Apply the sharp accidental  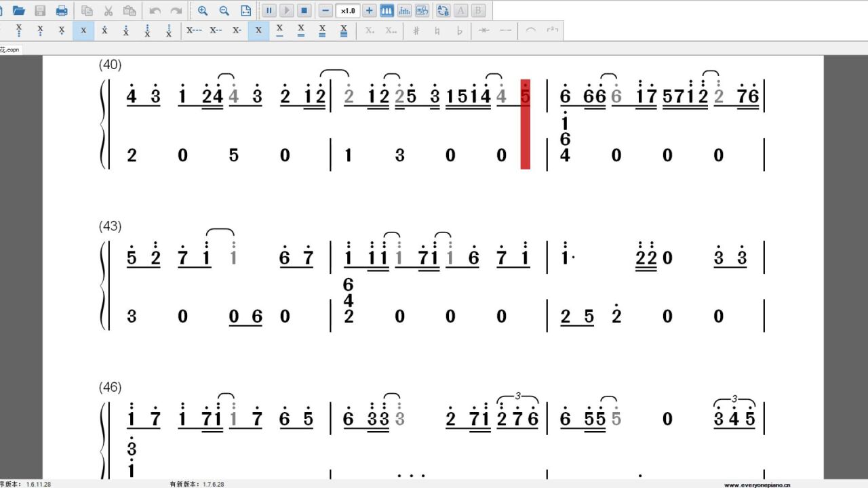coord(416,30)
